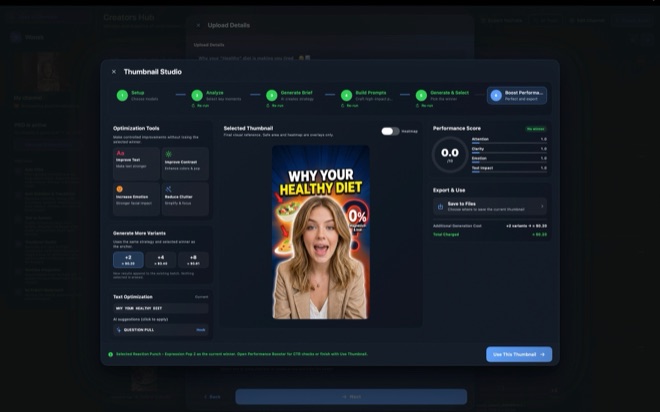660x412 pixels.
Task: Click the Build Prompts step circle
Action: [x=346, y=96]
